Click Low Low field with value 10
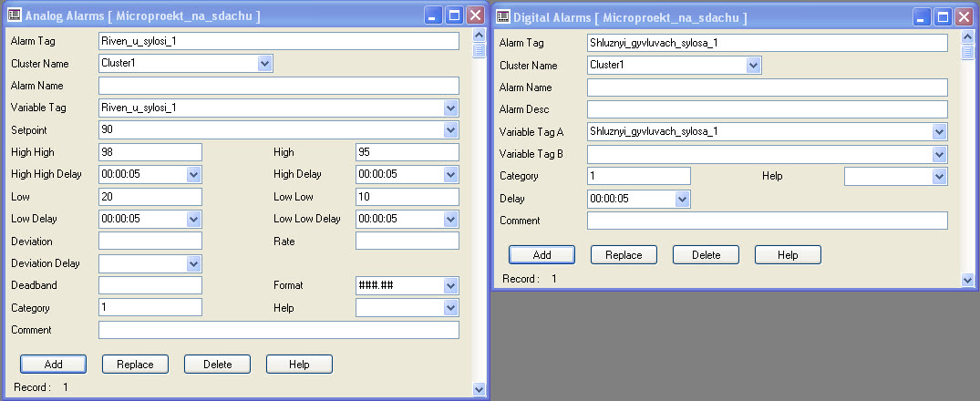Viewport: 980px width, 401px height. coord(407,197)
